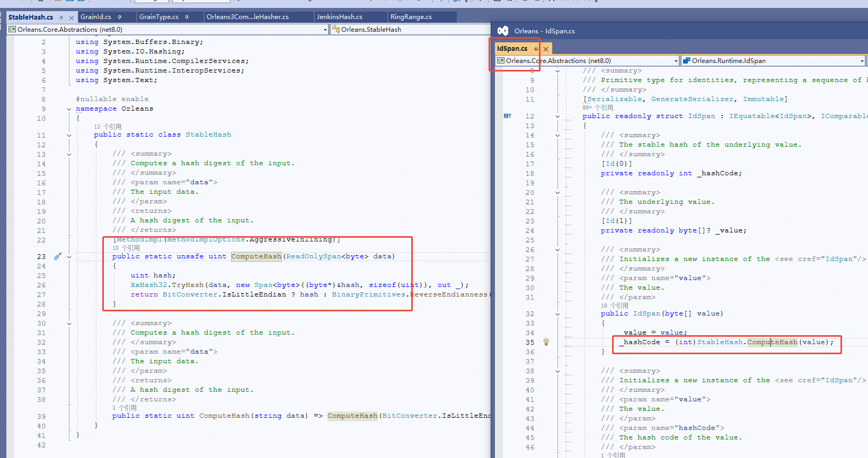Close the StableHash.cs tab

tap(72, 17)
